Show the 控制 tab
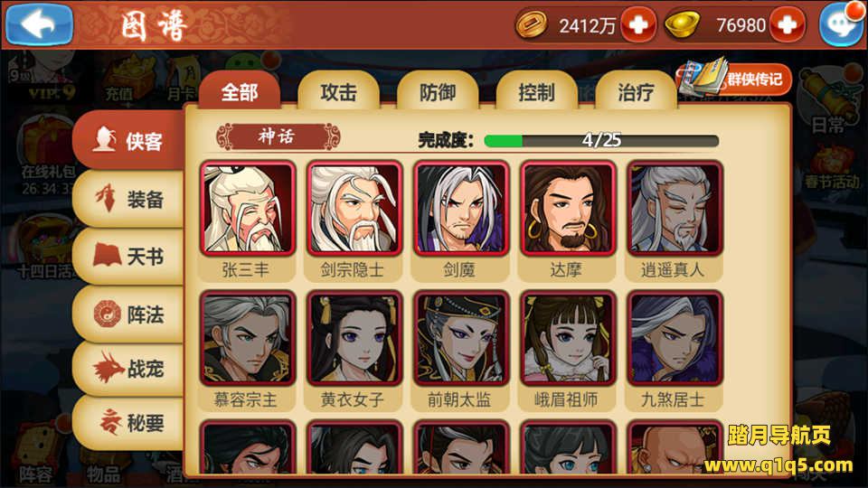Viewport: 868px width, 488px height. point(536,91)
